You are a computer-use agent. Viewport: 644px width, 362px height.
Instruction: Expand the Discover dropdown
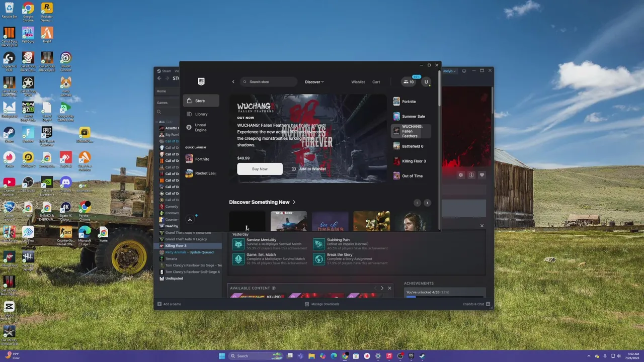tap(314, 82)
